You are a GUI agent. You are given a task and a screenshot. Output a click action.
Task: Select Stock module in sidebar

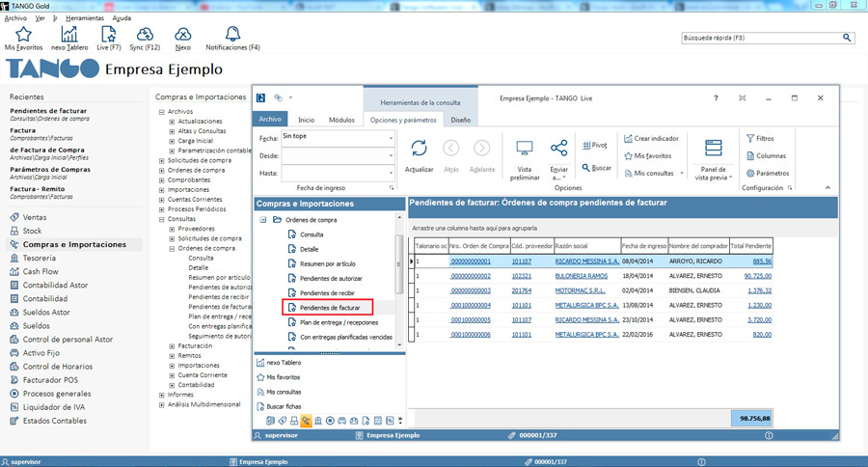click(32, 231)
